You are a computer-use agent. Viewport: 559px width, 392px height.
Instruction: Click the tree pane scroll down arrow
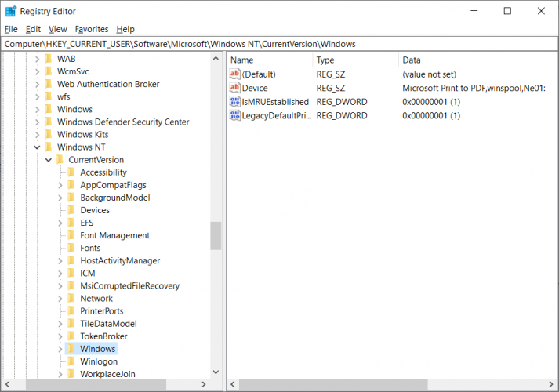(x=216, y=372)
